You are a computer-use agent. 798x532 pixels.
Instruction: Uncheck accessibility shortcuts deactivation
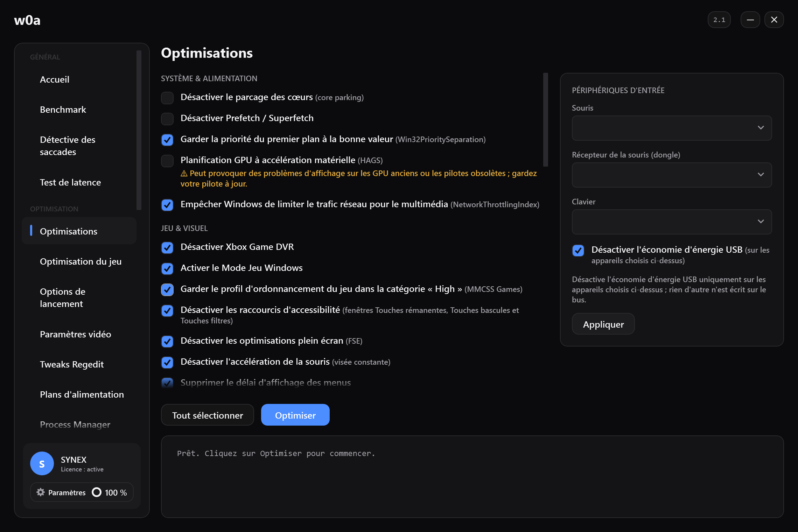pyautogui.click(x=167, y=310)
